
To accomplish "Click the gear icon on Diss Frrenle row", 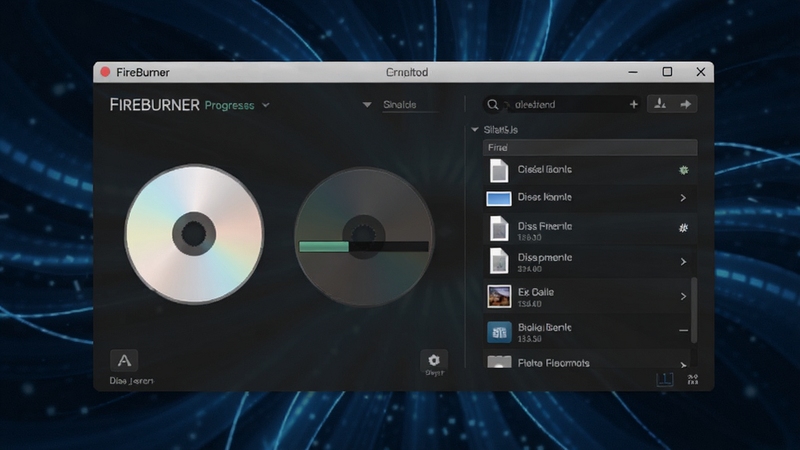I will tap(683, 228).
